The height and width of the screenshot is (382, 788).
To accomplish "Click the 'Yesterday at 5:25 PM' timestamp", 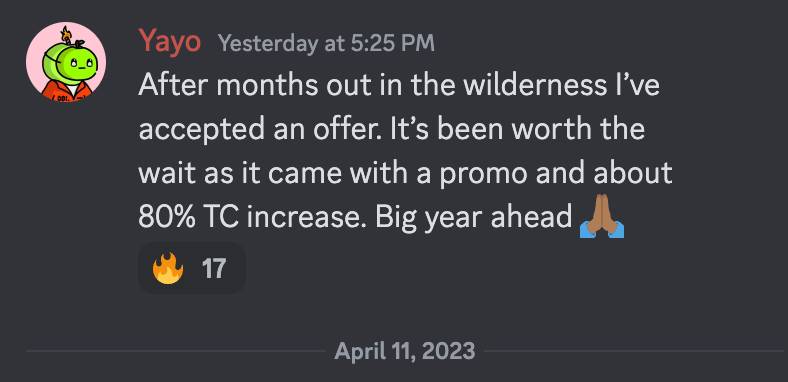I will [x=326, y=44].
